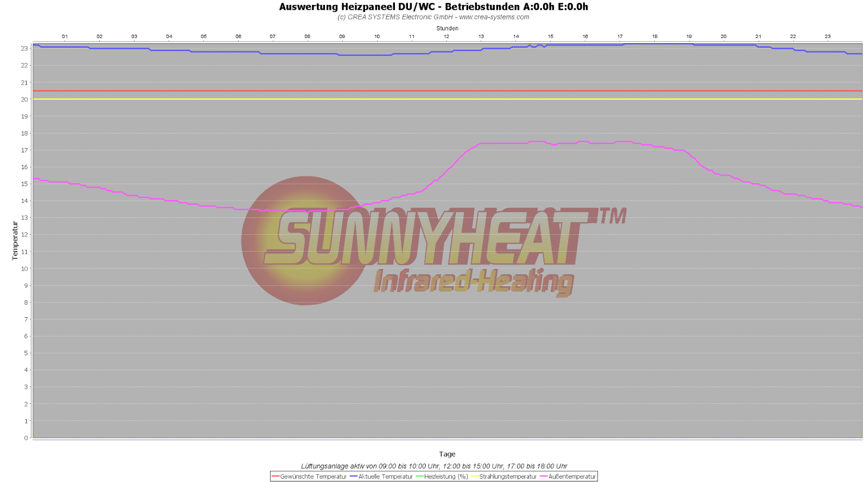
Task: Click the 'Außentemperatur' legend entry
Action: pyautogui.click(x=568, y=477)
